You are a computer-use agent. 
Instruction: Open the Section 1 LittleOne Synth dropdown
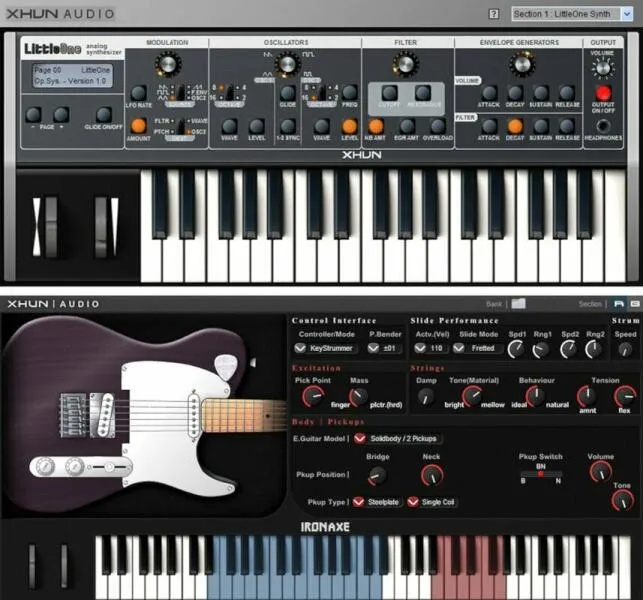pyautogui.click(x=572, y=14)
